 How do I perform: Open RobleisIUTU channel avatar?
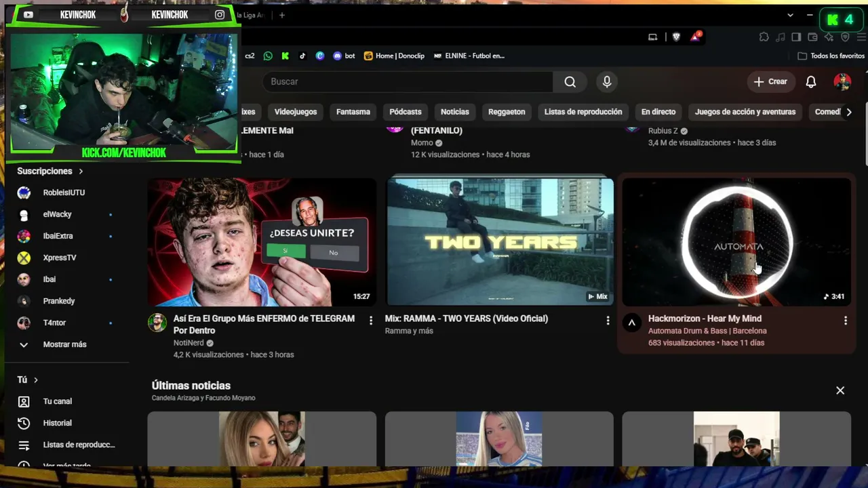point(24,192)
